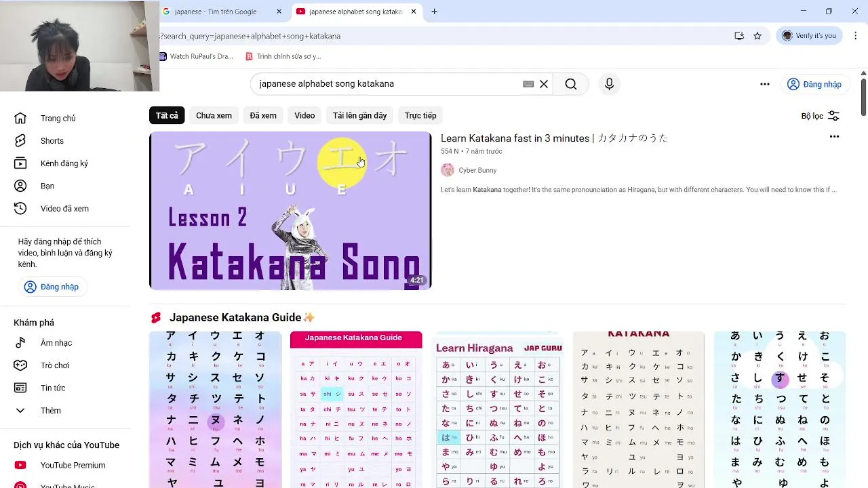Bookmark this page with the star icon
The height and width of the screenshot is (488, 868).
point(757,36)
